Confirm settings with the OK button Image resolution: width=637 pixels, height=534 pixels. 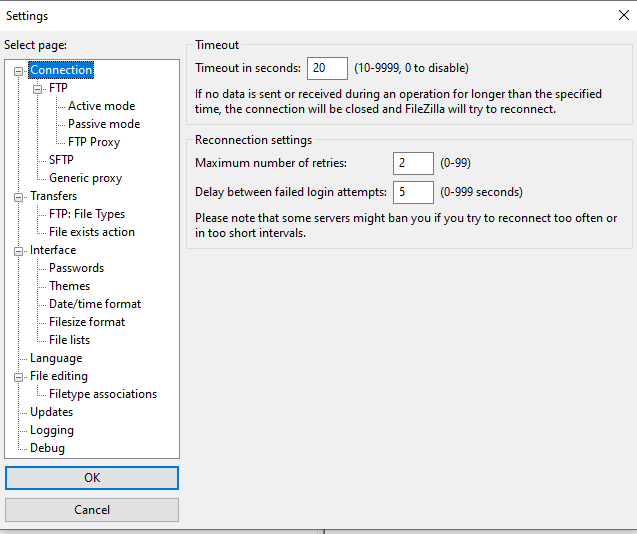[92, 478]
